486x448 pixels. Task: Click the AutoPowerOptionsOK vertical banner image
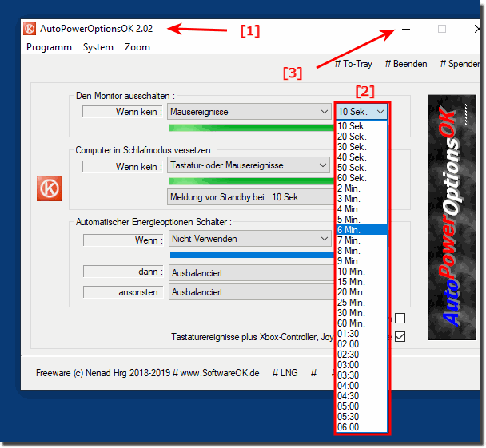pyautogui.click(x=452, y=217)
